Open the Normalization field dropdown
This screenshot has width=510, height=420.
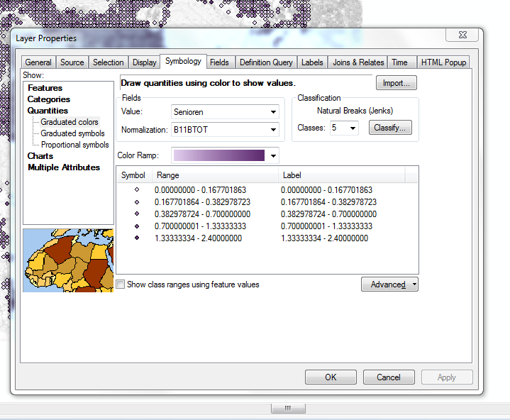273,130
